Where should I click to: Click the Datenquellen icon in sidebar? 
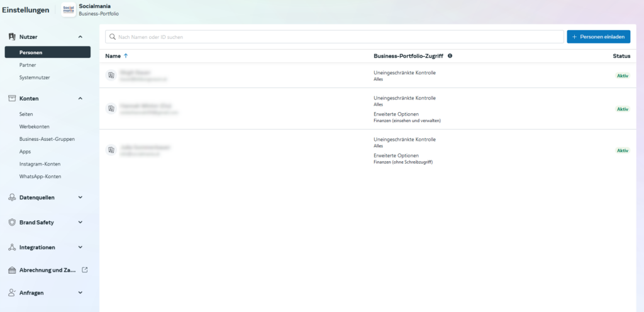[12, 197]
